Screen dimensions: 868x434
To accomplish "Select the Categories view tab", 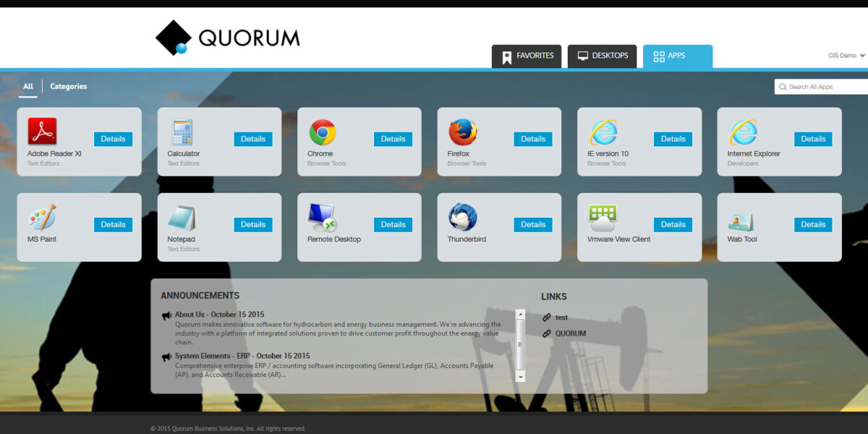I will (x=68, y=87).
